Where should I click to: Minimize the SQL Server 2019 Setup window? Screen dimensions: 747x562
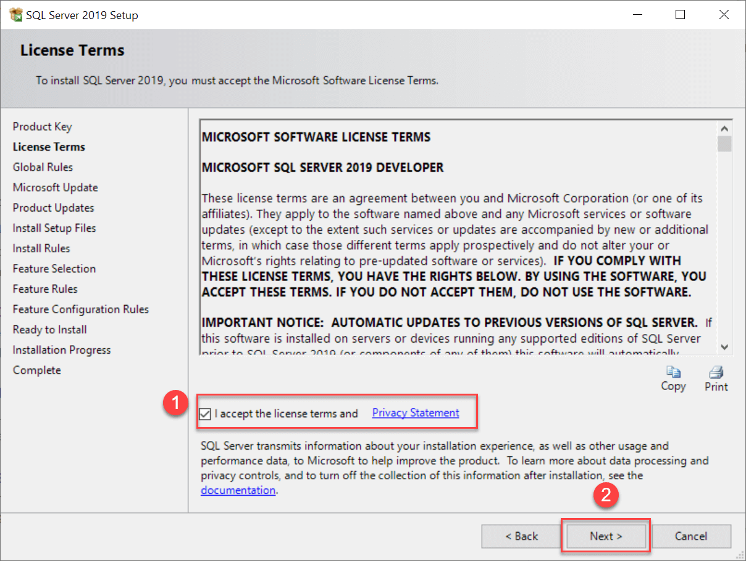637,15
